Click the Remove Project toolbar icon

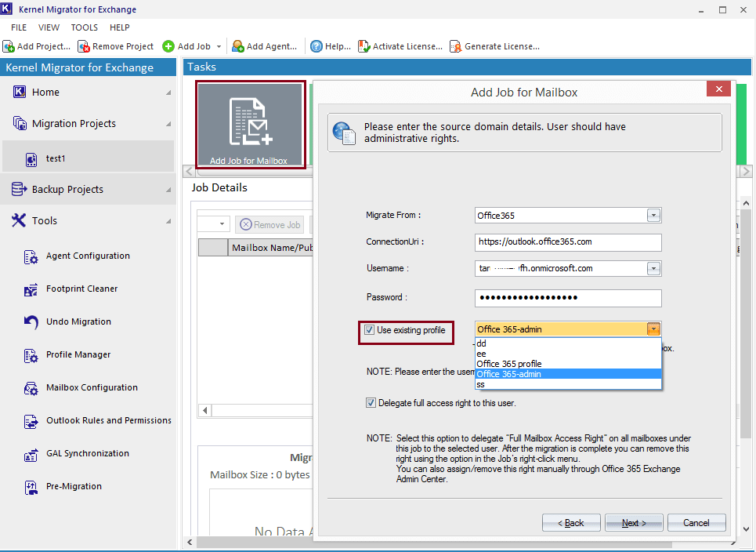84,46
